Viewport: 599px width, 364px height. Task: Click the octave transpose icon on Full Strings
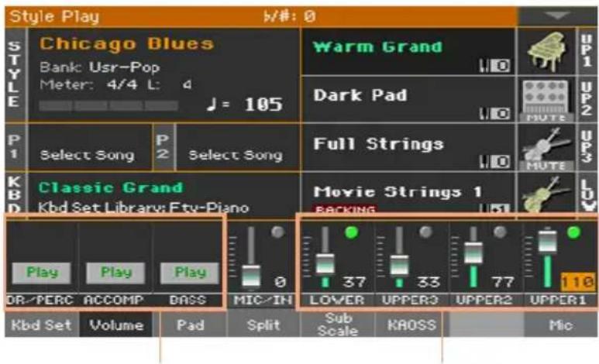(x=495, y=162)
